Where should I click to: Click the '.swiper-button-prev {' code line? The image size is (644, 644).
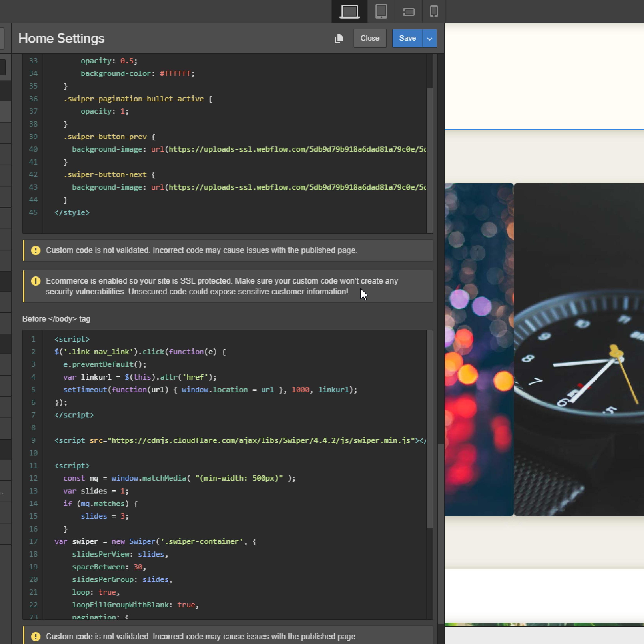(109, 137)
